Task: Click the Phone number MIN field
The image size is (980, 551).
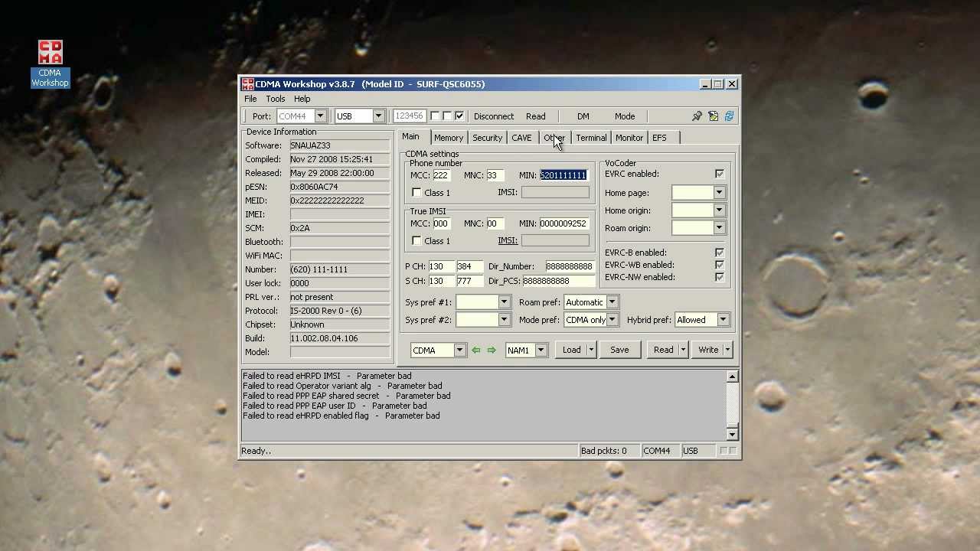Action: (x=564, y=175)
